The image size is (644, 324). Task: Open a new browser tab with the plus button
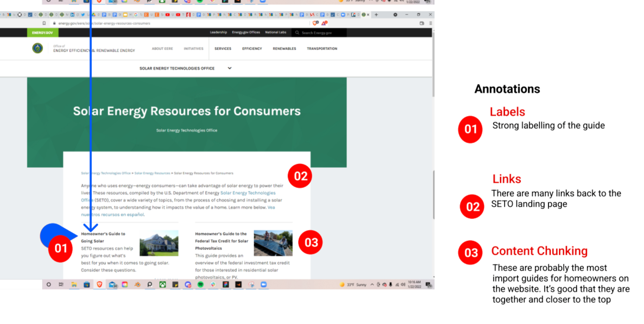point(376,15)
